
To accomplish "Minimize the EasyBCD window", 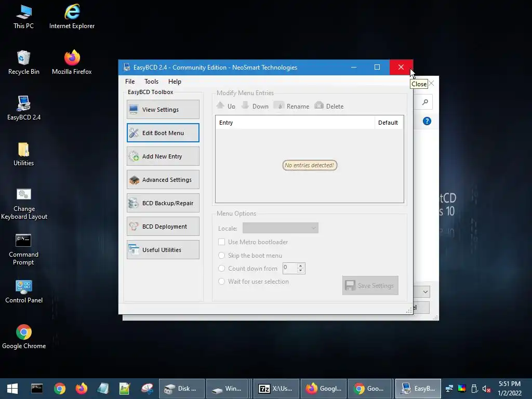I will point(353,67).
